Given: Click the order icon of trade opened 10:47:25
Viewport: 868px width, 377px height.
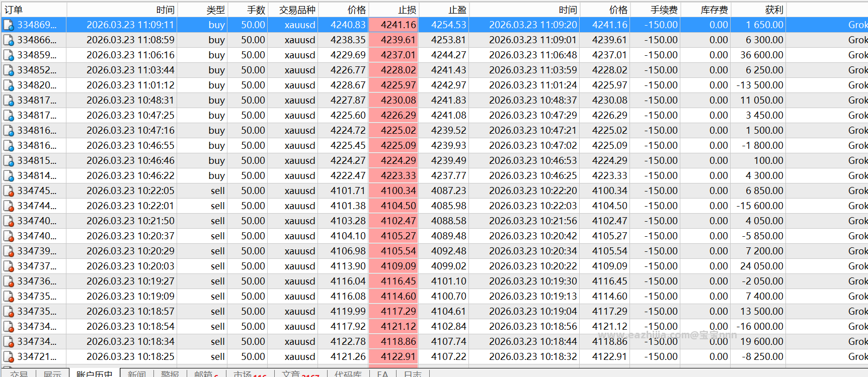Looking at the screenshot, I should (9, 116).
